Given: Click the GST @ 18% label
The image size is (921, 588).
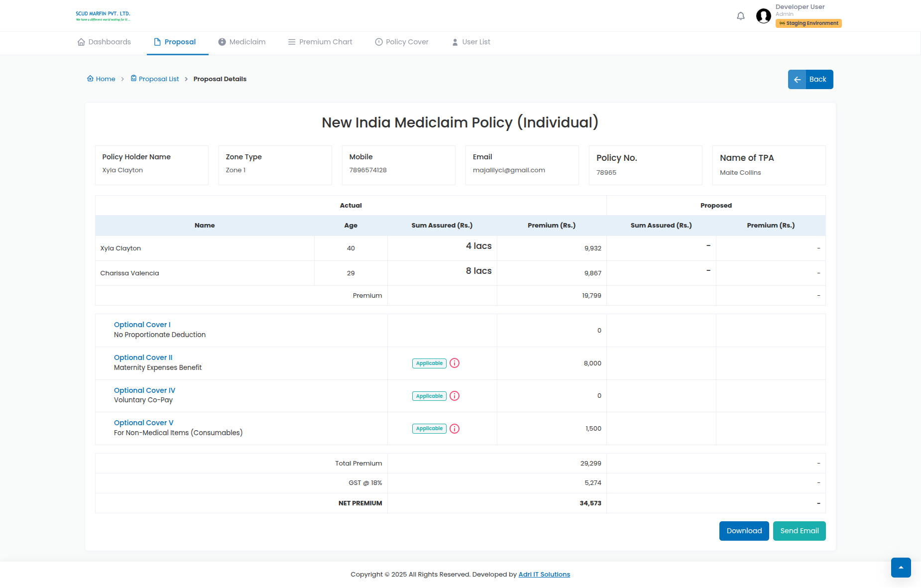Looking at the screenshot, I should 365,482.
